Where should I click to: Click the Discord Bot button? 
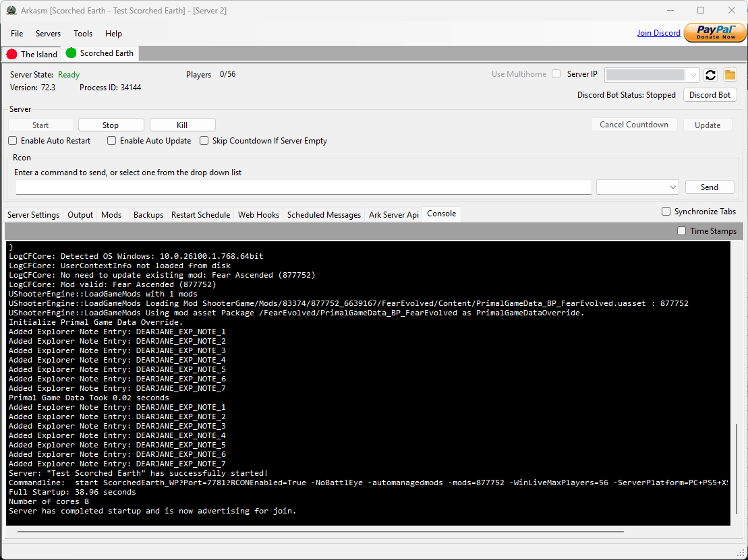coord(710,95)
